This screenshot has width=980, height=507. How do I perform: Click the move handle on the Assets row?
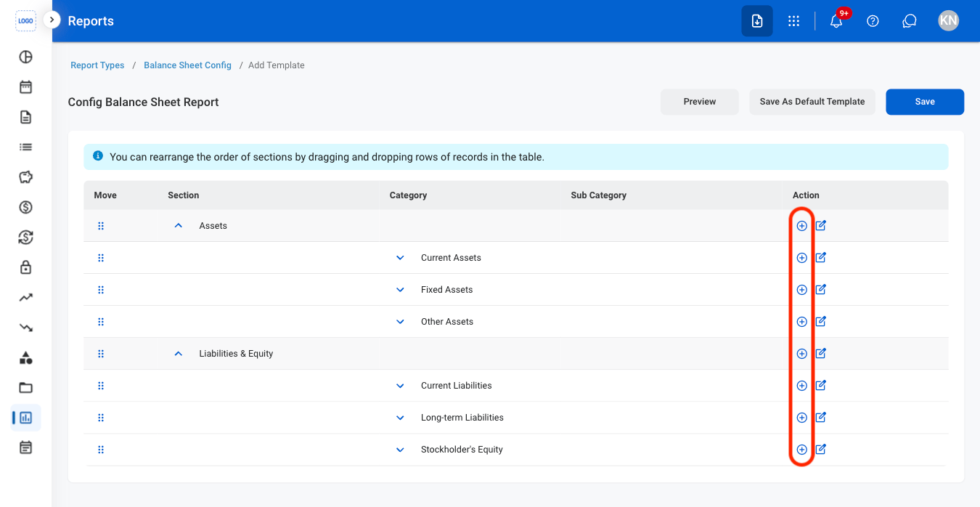pyautogui.click(x=101, y=226)
